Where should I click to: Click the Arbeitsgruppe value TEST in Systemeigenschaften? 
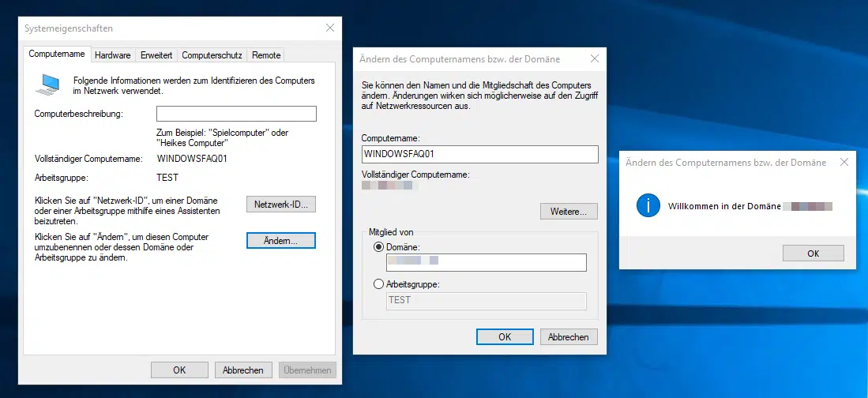click(167, 178)
